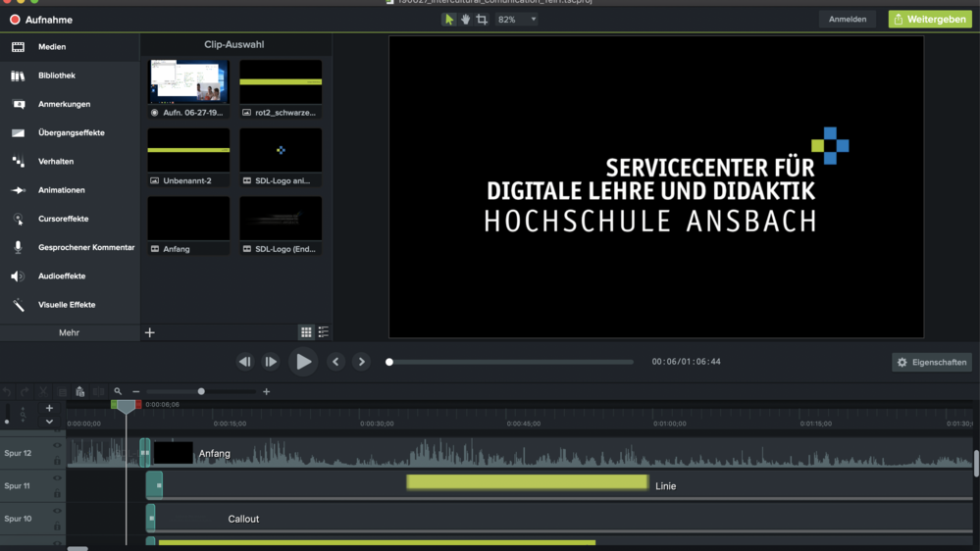Toggle the lock for Spur 11

tap(57, 493)
